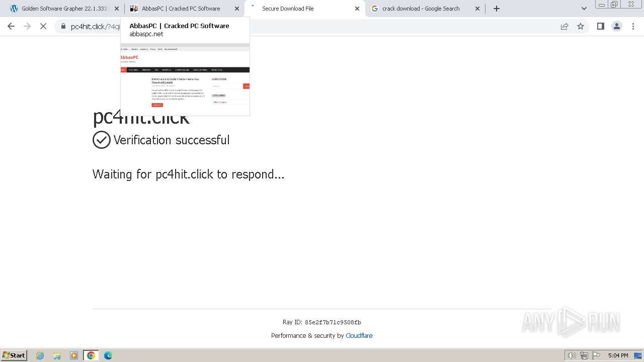644x362 pixels.
Task: Close the Secure Download File tab
Action: click(x=357, y=9)
